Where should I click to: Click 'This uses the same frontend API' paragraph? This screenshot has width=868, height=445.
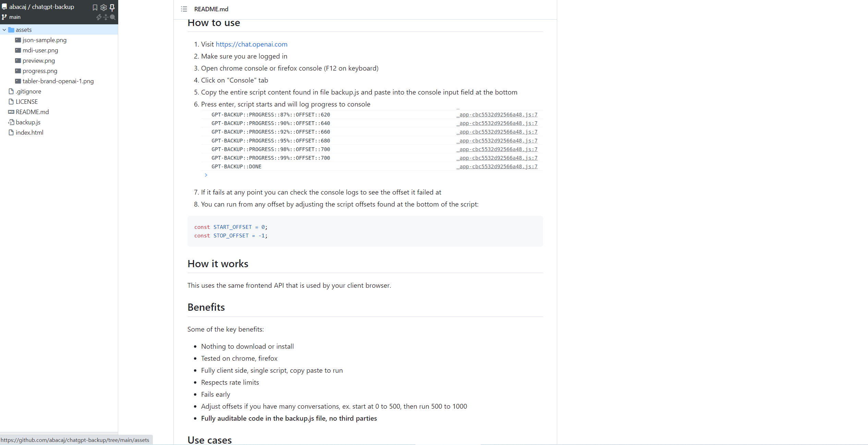point(289,285)
